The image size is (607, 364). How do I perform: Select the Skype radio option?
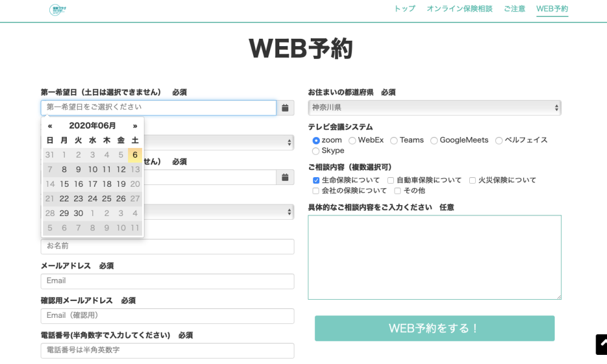click(316, 151)
